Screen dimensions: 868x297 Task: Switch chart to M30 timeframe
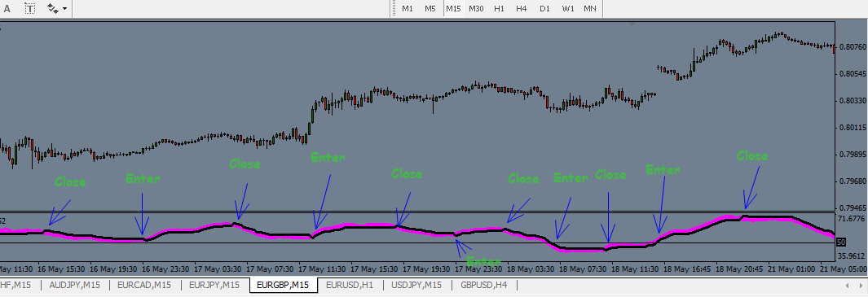(476, 8)
